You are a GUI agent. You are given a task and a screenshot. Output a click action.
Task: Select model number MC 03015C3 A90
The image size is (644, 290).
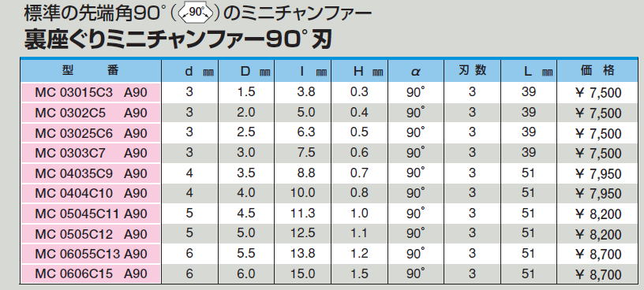(90, 92)
